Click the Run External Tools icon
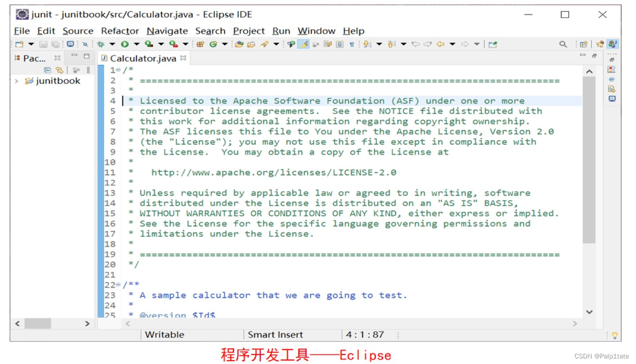 click(173, 44)
